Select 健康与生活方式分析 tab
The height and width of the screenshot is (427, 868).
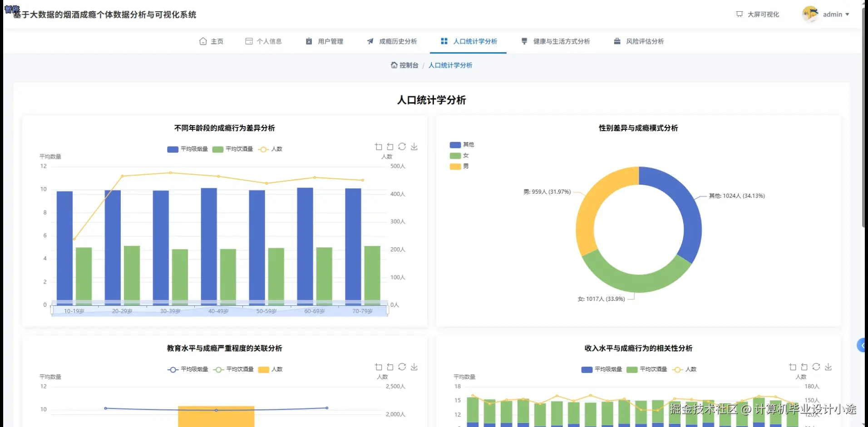[x=555, y=41]
